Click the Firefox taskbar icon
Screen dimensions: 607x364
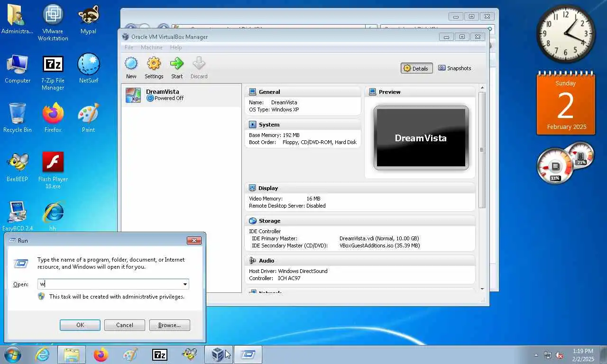pos(101,355)
